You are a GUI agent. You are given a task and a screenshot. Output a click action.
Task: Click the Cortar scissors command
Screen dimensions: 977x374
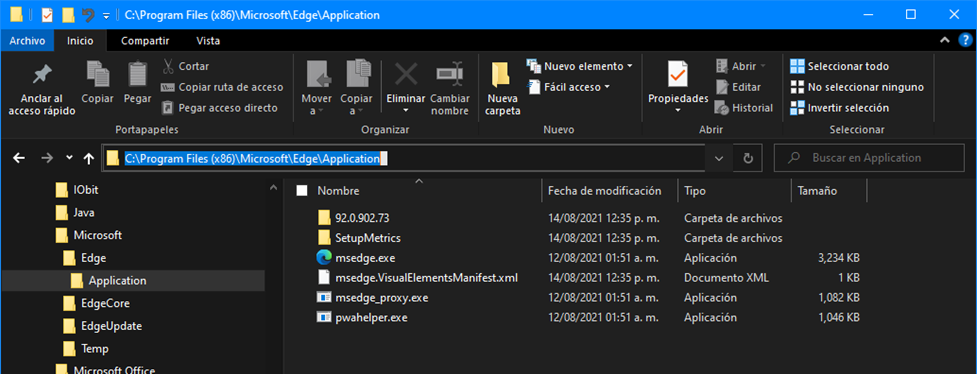pos(185,66)
